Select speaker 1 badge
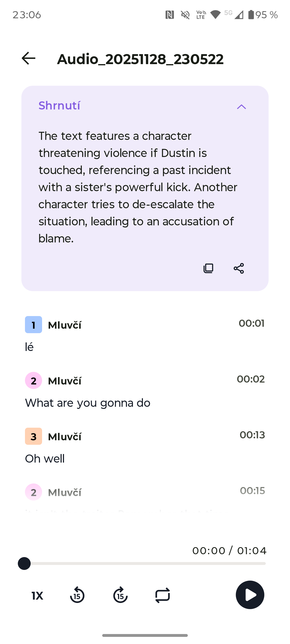This screenshot has width=290, height=644. (34, 325)
